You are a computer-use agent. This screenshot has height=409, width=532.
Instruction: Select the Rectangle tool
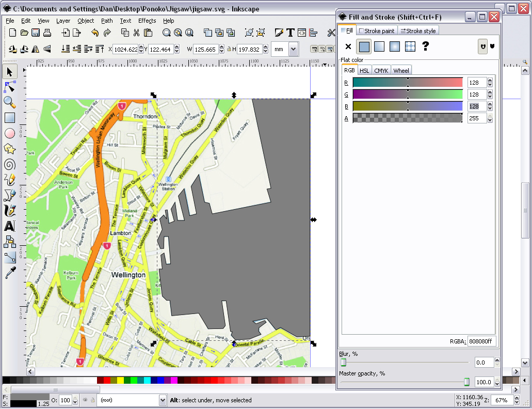tap(10, 118)
